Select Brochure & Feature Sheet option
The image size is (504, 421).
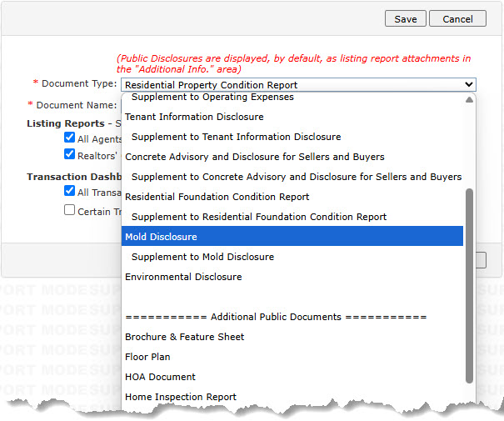click(292, 337)
